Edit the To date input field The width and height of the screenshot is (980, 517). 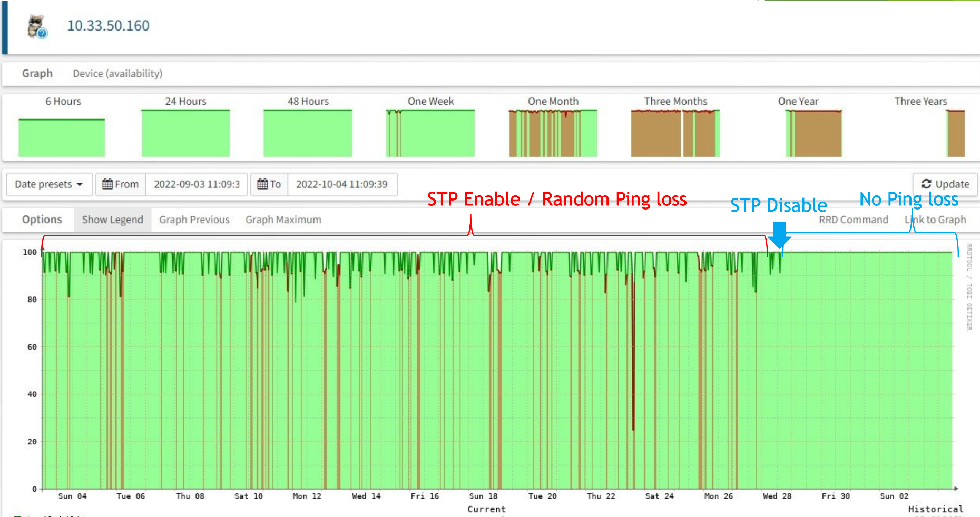tap(342, 184)
